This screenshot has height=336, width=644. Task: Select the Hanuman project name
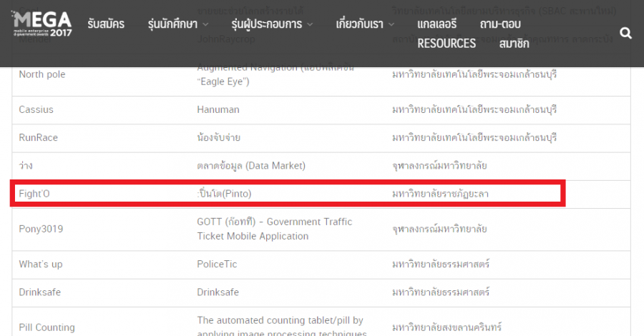tap(218, 110)
